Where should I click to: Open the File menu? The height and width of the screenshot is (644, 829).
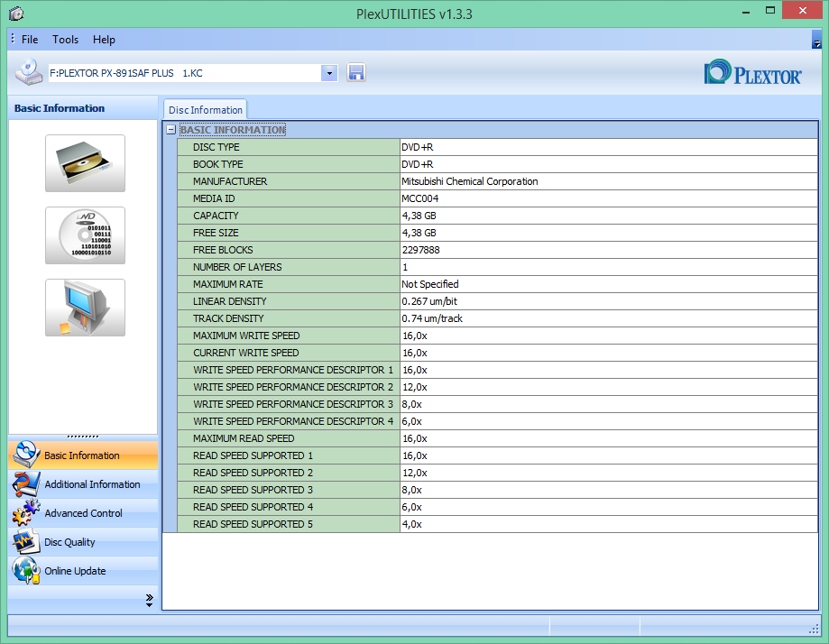click(x=30, y=40)
